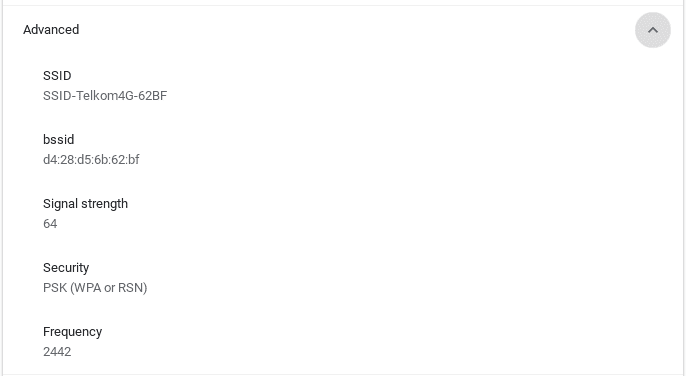The width and height of the screenshot is (687, 376).
Task: Click the PSK (WPA or RSN) value
Action: click(x=95, y=288)
